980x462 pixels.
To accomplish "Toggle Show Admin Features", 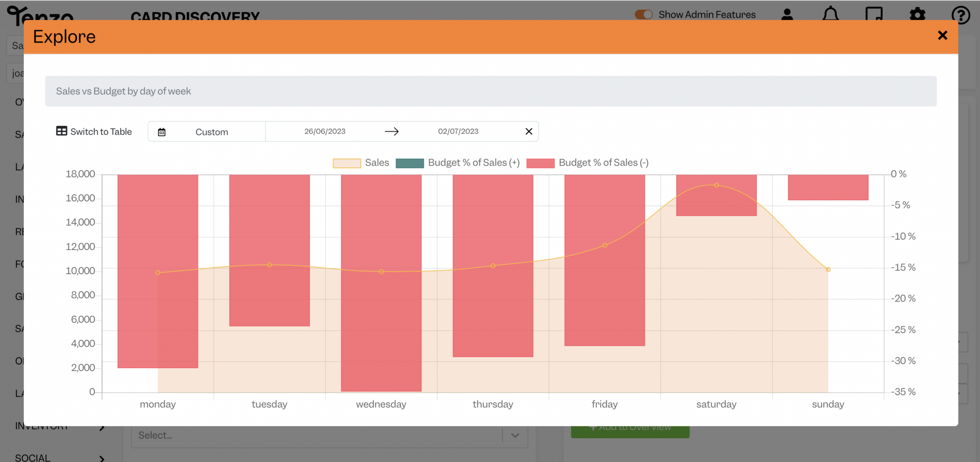I will (x=644, y=14).
